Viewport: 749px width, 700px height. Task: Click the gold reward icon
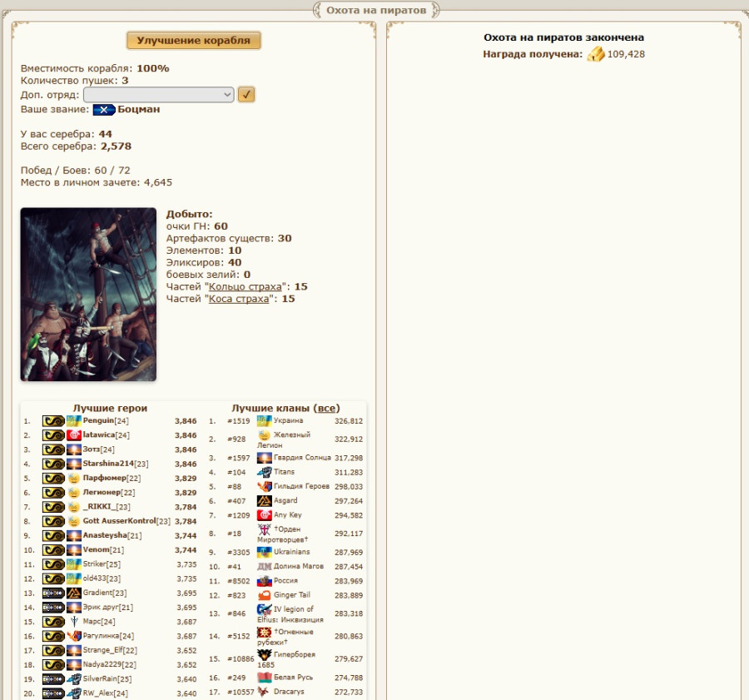click(596, 54)
